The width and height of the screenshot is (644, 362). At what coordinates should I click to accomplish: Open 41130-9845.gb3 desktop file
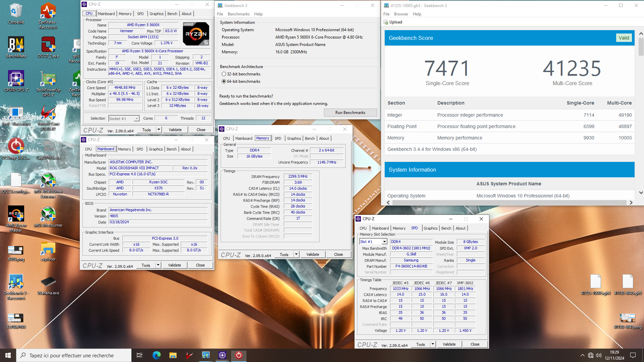click(628, 284)
